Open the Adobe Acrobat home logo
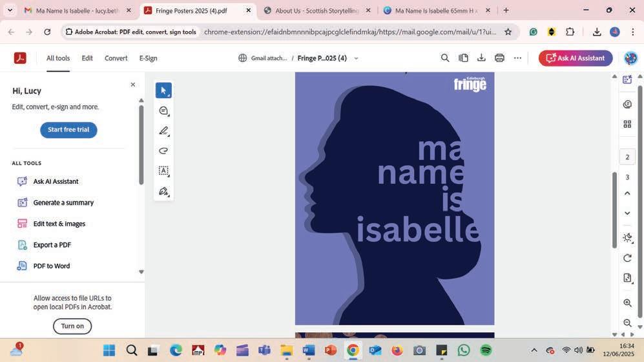The image size is (644, 362). (20, 58)
